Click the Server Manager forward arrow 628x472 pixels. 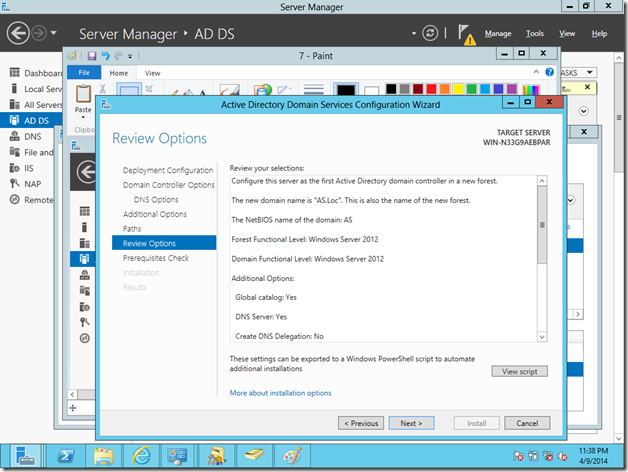(x=39, y=33)
